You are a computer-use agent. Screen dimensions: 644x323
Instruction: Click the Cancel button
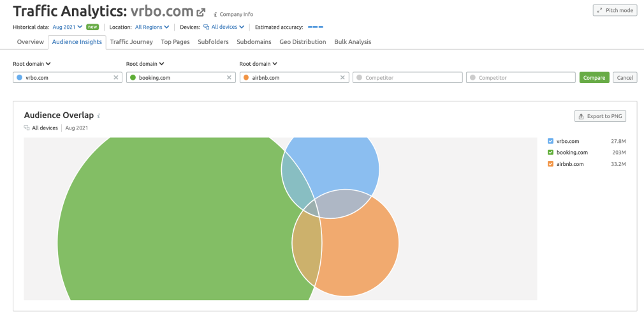[x=625, y=77]
